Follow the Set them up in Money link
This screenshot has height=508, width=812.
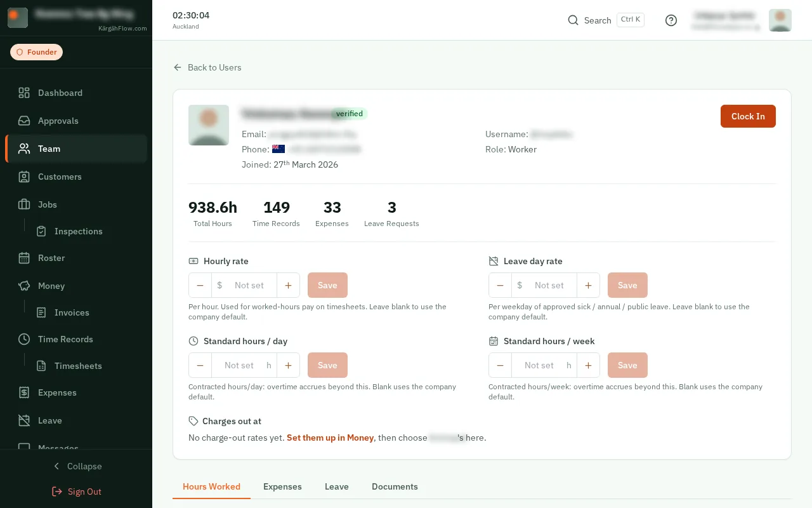pos(330,438)
